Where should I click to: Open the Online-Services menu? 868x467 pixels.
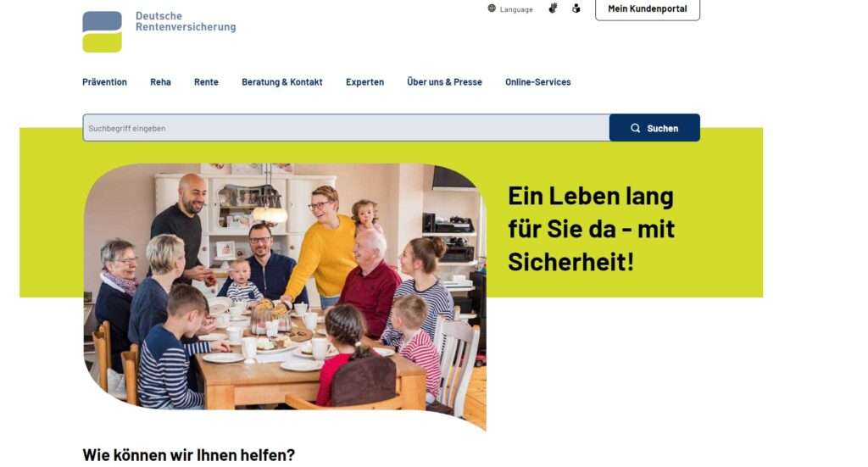click(x=537, y=82)
